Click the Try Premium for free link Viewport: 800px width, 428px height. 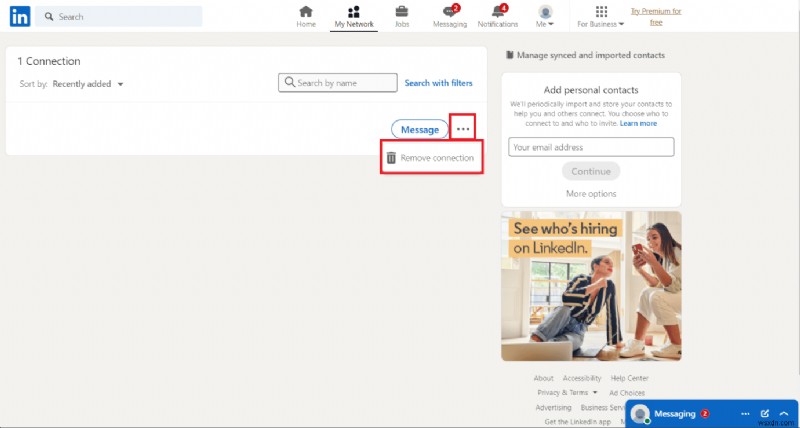tap(656, 17)
